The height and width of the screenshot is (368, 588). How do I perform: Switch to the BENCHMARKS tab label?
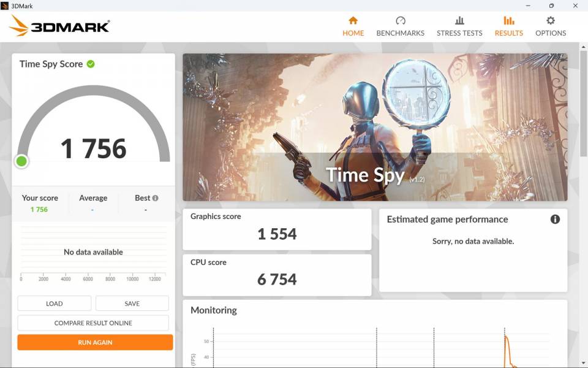(x=400, y=33)
